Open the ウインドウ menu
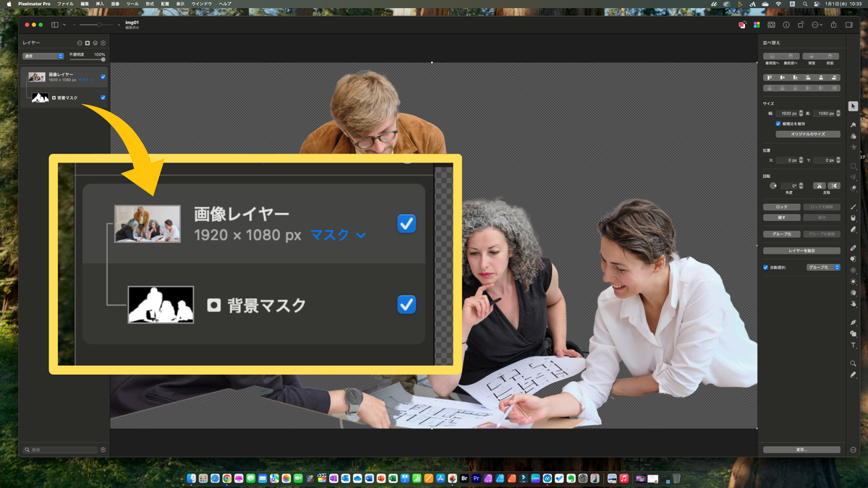Screen dimensions: 868x488 coord(201,4)
